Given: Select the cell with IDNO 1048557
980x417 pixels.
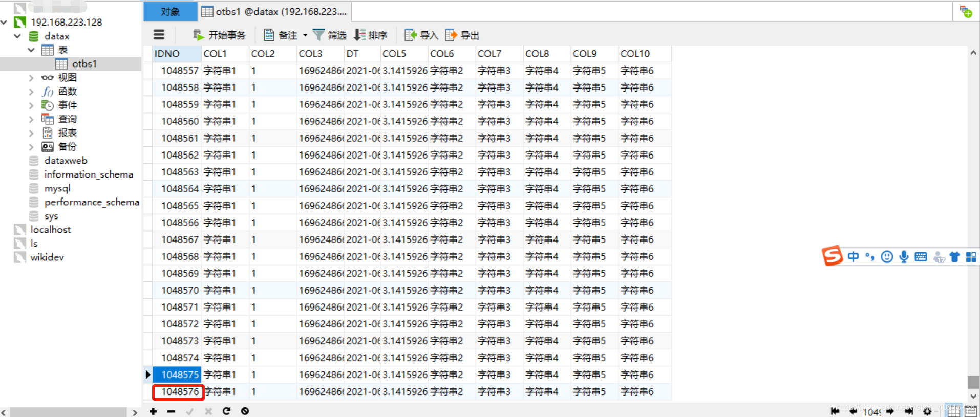Looking at the screenshot, I should [177, 71].
